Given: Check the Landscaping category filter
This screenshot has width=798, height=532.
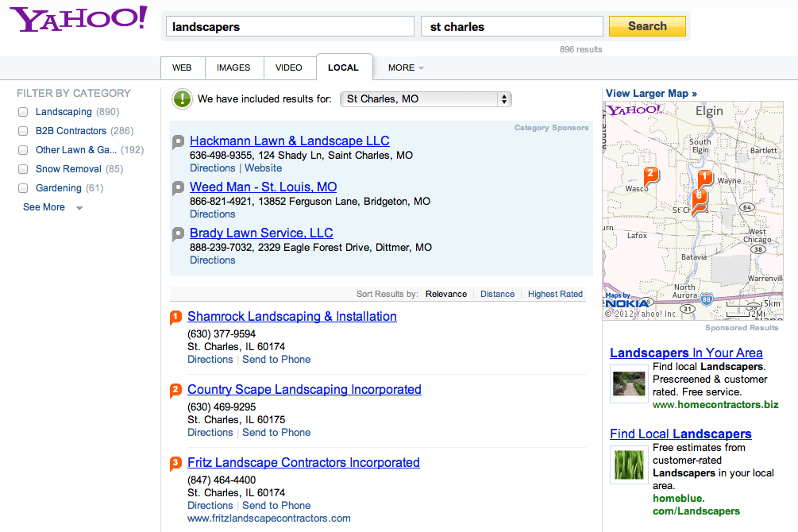Looking at the screenshot, I should click(23, 111).
